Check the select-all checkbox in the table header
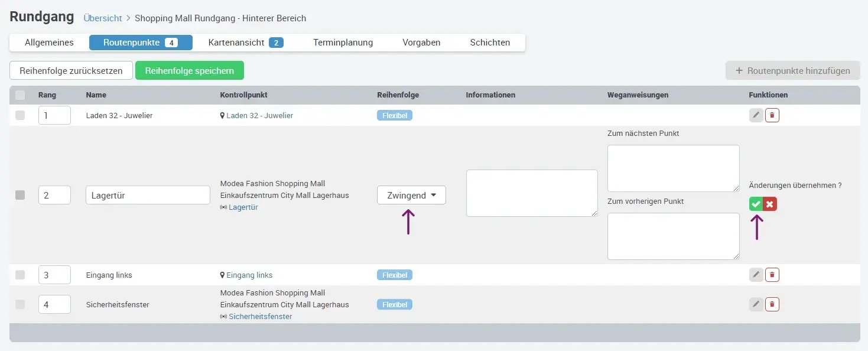This screenshot has width=868, height=351. click(x=20, y=95)
